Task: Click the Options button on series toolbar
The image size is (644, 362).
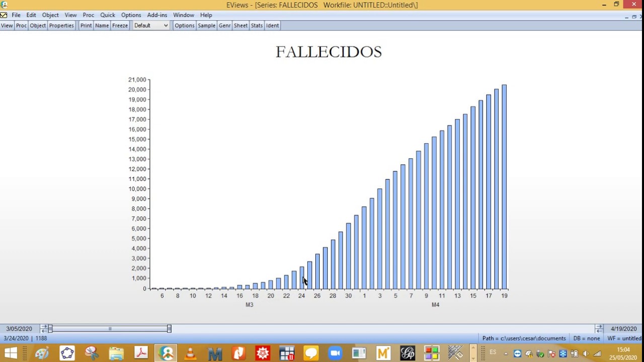Action: tap(185, 26)
